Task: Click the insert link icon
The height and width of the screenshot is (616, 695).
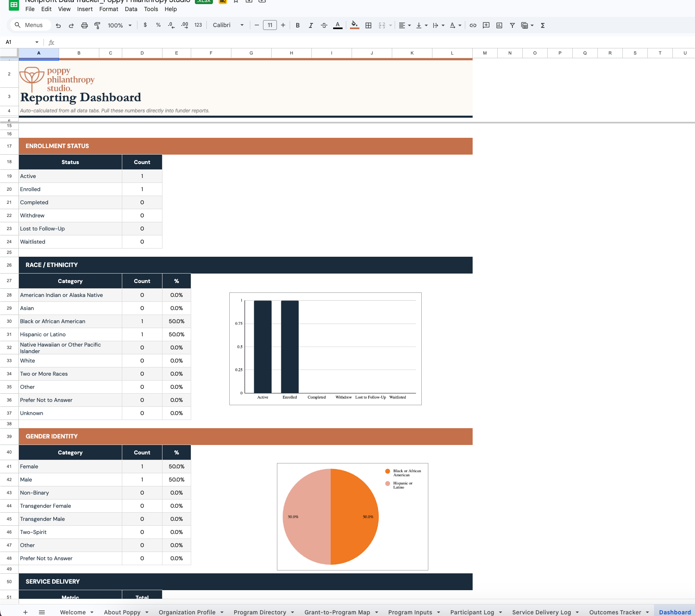Action: tap(473, 25)
